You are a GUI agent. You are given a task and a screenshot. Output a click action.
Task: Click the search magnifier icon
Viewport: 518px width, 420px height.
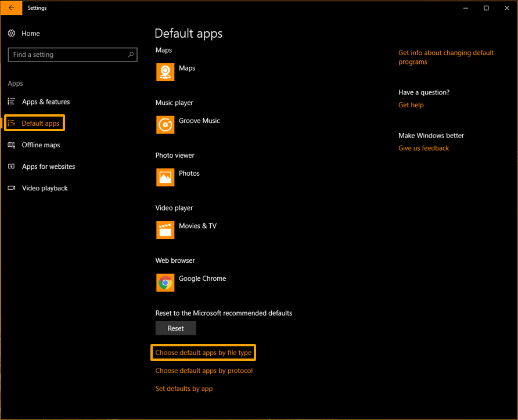[131, 55]
